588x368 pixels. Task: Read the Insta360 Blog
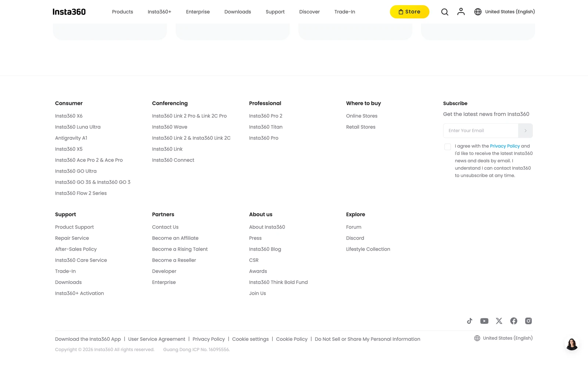pyautogui.click(x=265, y=249)
